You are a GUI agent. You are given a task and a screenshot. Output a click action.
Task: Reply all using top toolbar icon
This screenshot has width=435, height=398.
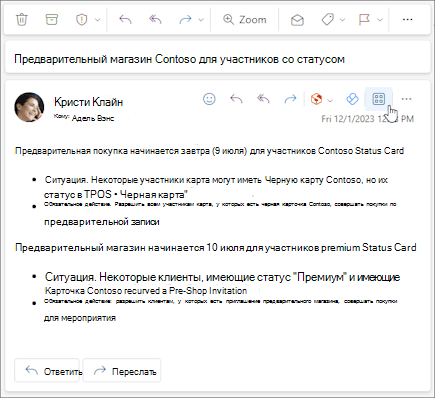[155, 19]
